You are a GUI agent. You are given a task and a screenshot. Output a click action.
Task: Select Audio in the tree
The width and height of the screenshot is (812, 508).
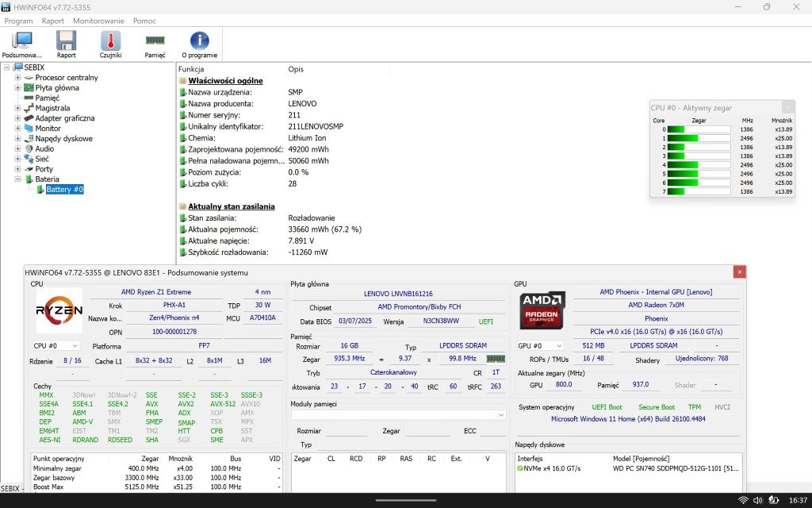click(x=44, y=148)
